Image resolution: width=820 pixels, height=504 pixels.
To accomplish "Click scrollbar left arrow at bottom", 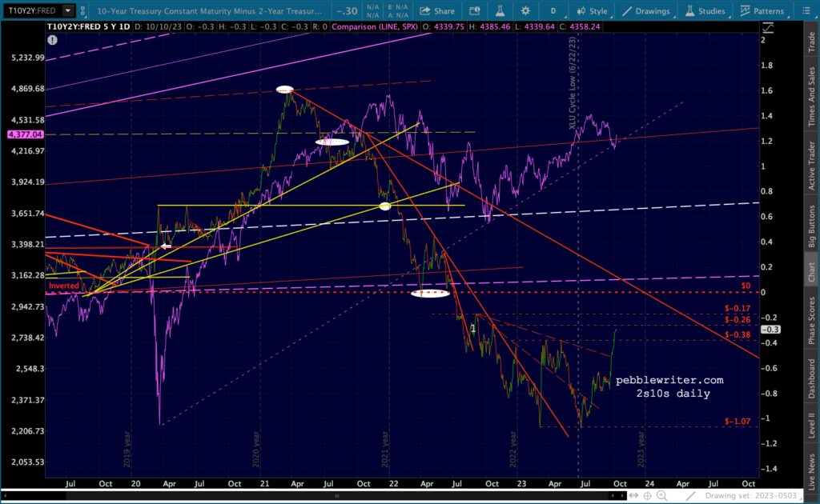I will [5, 496].
